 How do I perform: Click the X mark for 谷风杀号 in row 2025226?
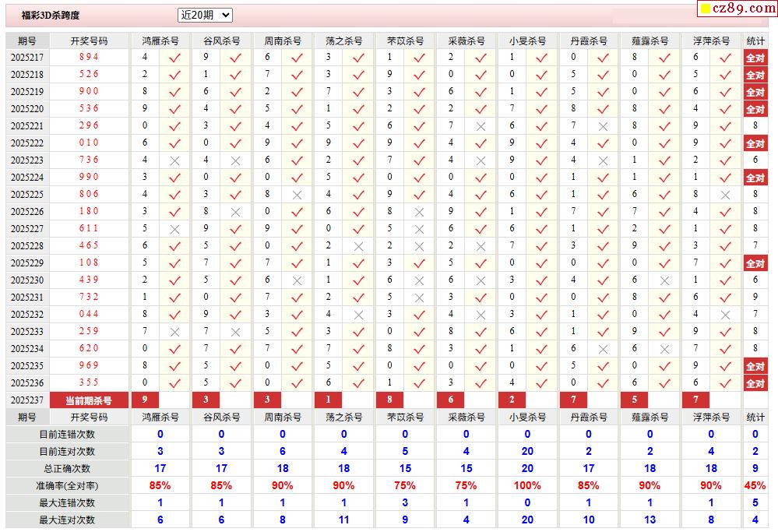coord(236,213)
